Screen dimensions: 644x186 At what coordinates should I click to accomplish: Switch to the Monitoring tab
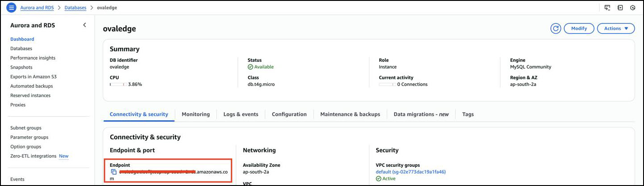pyautogui.click(x=195, y=114)
